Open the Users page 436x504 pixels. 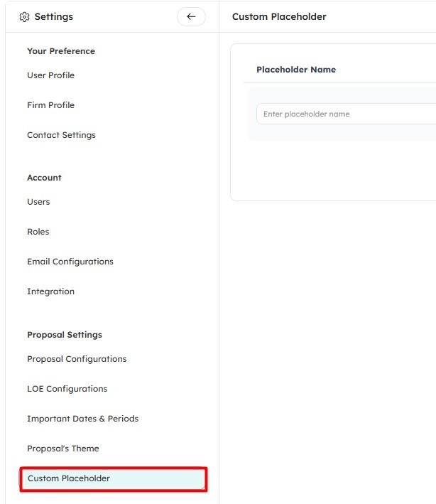point(38,202)
